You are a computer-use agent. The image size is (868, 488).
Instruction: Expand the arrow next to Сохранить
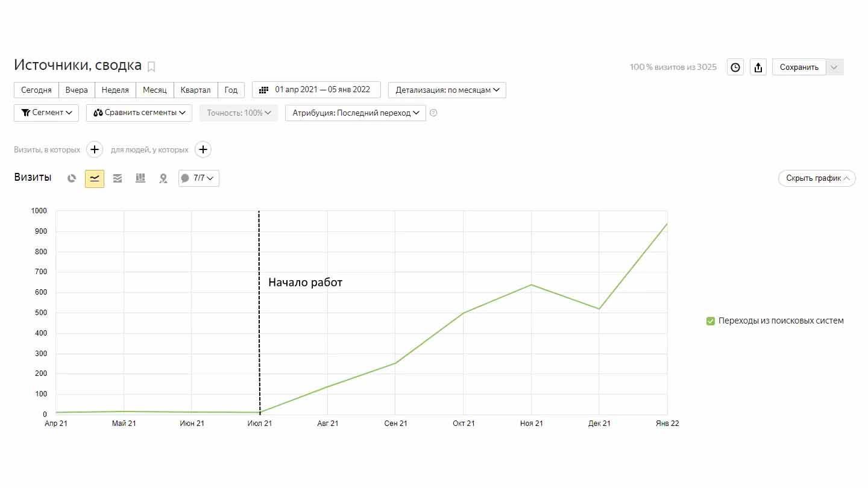835,67
